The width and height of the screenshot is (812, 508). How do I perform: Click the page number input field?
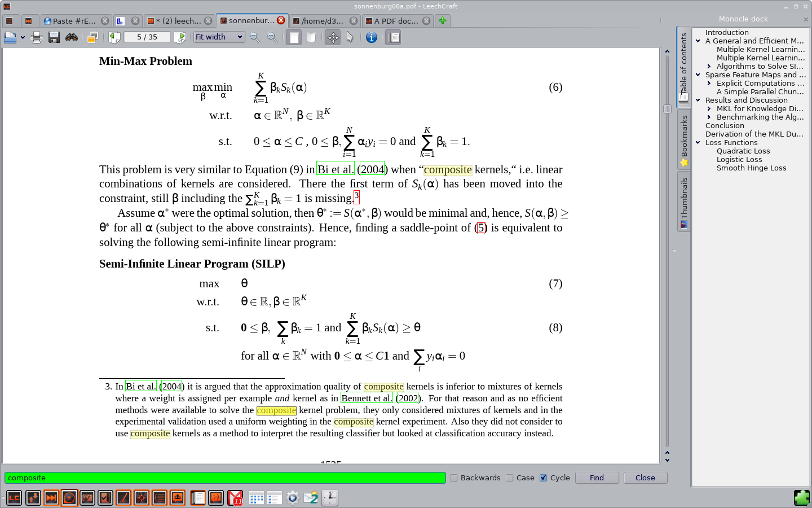[x=147, y=37]
